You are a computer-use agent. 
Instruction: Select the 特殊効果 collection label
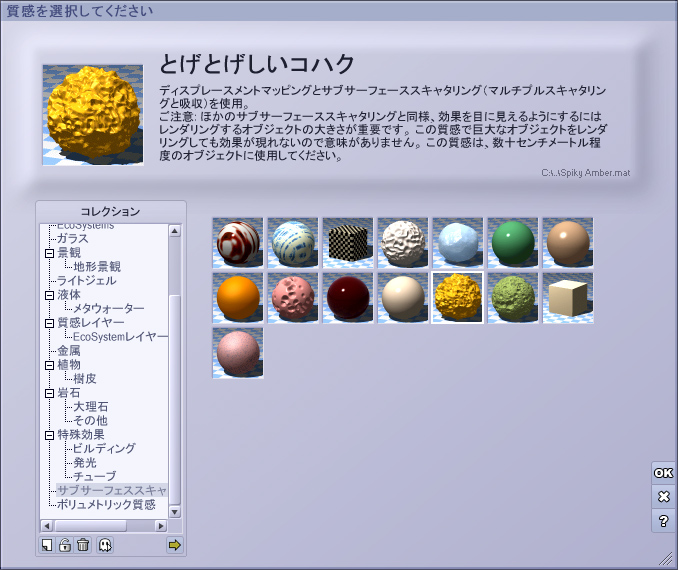(81, 435)
